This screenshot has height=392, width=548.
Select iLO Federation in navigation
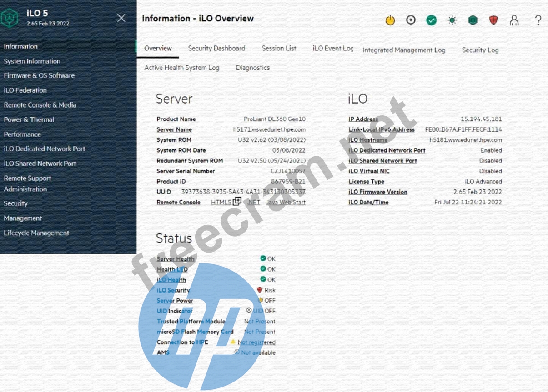tap(25, 90)
